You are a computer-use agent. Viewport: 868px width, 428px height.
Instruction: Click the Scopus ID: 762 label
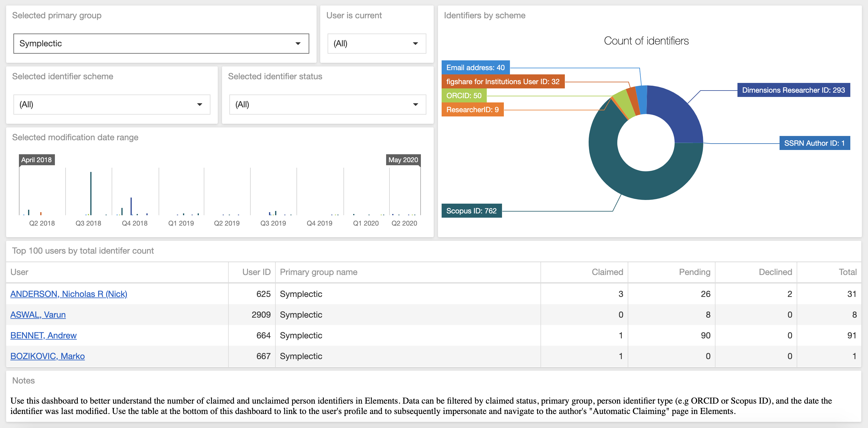471,211
